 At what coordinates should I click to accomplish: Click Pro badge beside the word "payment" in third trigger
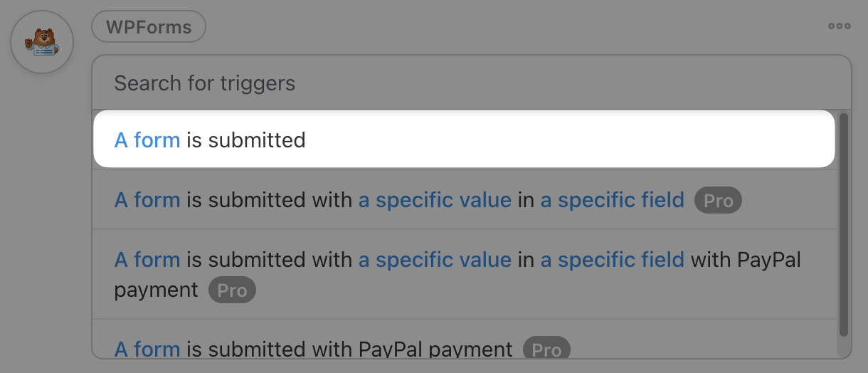(232, 290)
